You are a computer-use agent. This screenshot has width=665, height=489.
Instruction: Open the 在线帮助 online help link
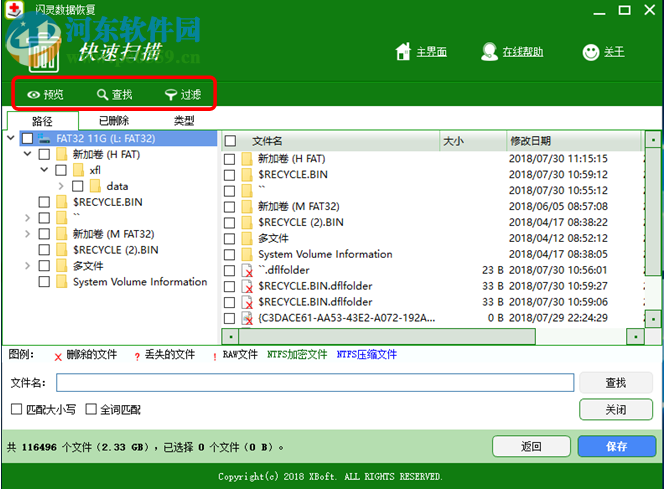(x=522, y=52)
